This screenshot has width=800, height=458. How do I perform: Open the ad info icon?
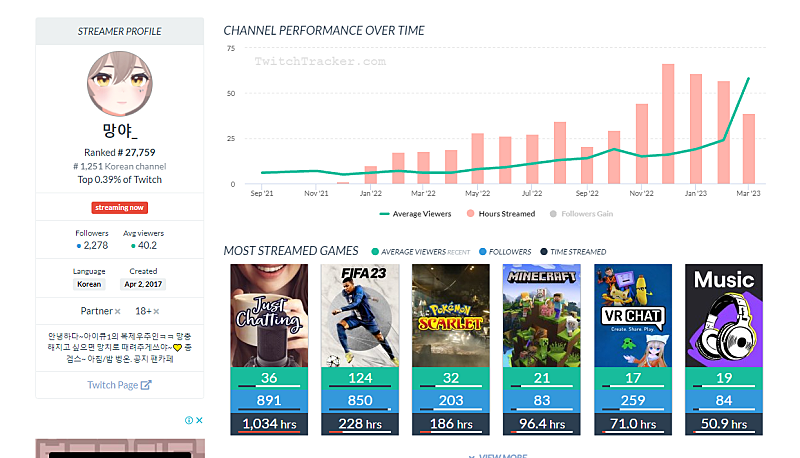coord(189,420)
